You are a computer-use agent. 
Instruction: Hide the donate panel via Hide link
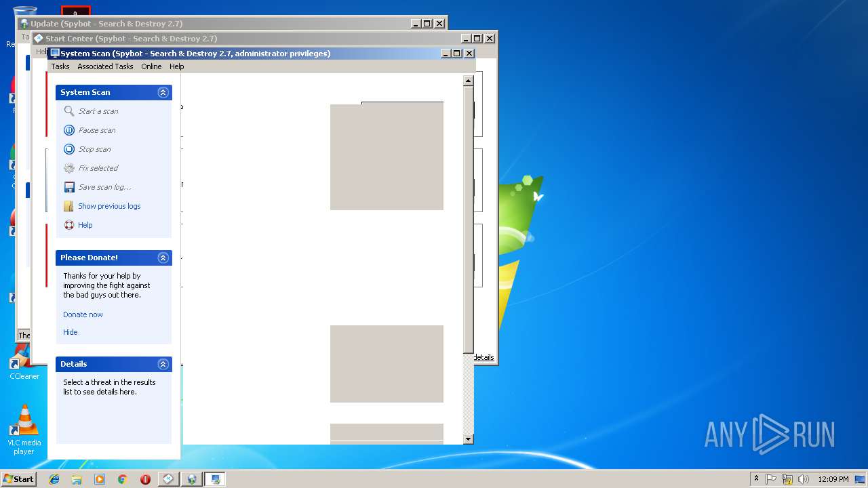click(x=71, y=332)
